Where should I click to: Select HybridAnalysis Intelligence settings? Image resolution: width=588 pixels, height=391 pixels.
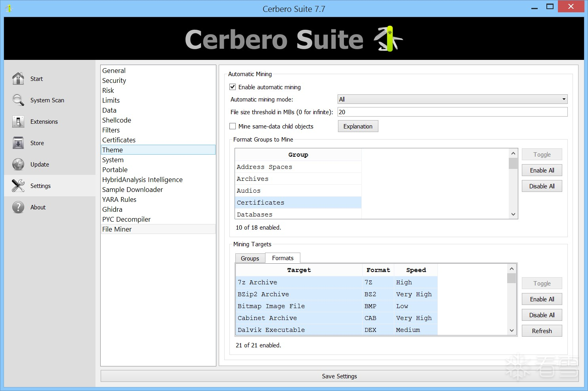158,180
